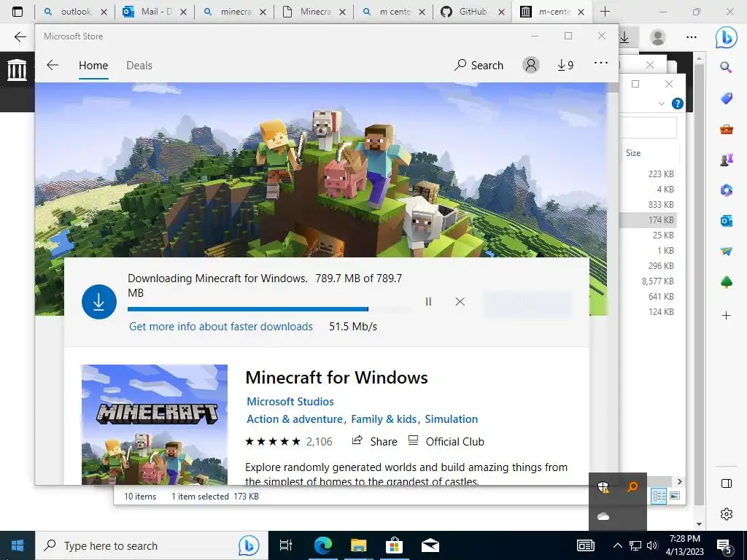Open the Store account profile icon

[x=531, y=65]
